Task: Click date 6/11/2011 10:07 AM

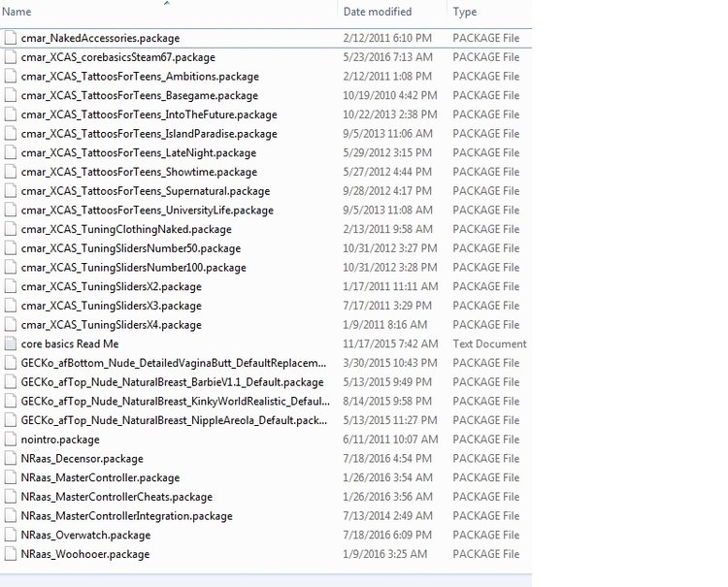Action: pos(390,440)
